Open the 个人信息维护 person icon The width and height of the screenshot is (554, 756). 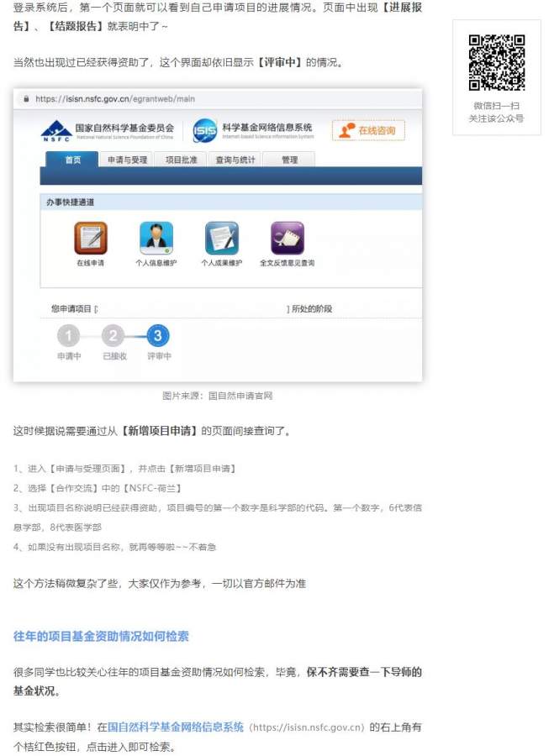[156, 238]
